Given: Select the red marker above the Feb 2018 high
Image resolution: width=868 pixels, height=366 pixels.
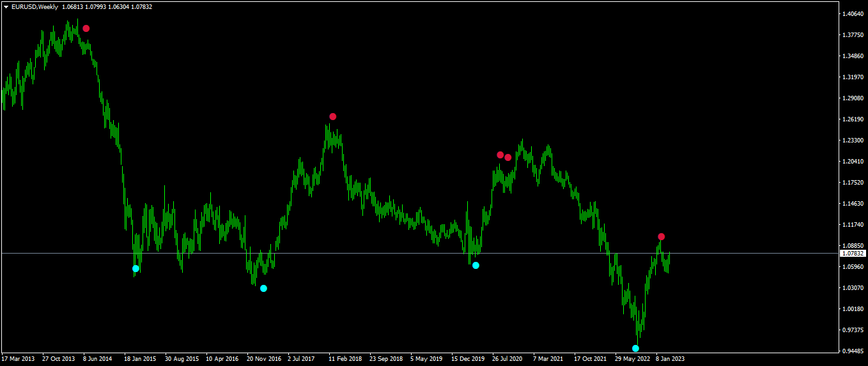Looking at the screenshot, I should click(333, 117).
